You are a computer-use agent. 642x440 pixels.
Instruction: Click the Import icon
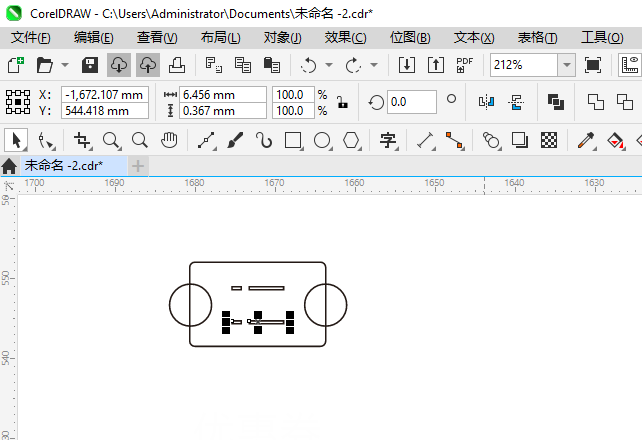(407, 65)
